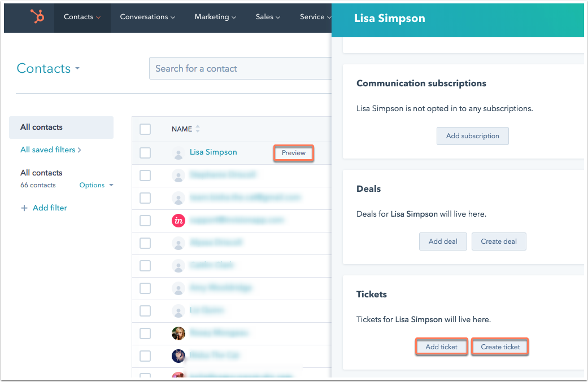The width and height of the screenshot is (588, 382).
Task: Select the header checkbox to select all contacts
Action: coord(145,129)
